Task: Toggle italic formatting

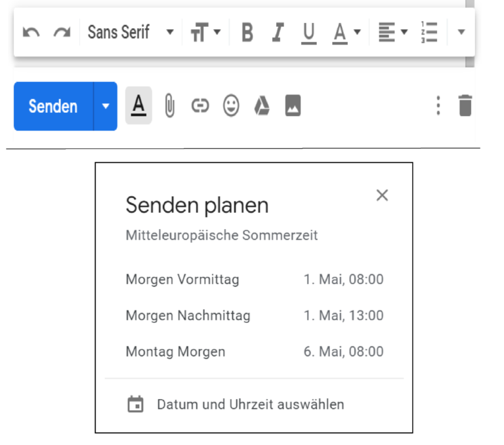Action: coord(278,32)
